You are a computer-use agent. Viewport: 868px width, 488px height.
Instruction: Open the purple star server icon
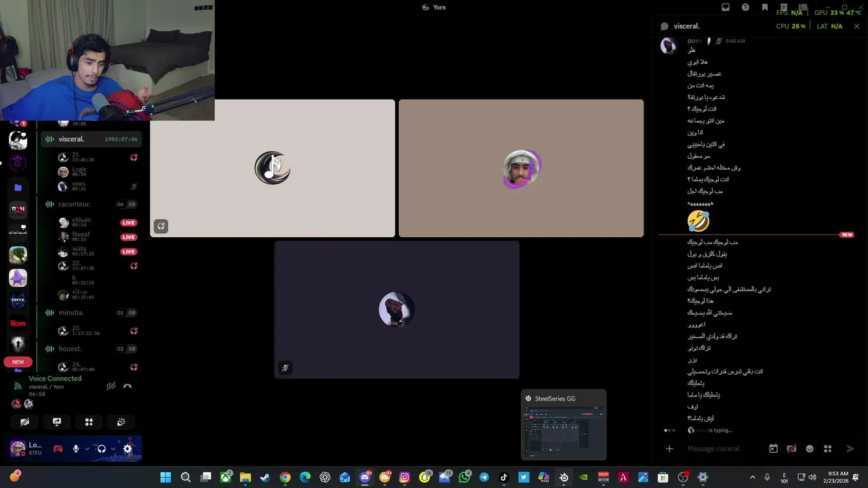point(18,277)
